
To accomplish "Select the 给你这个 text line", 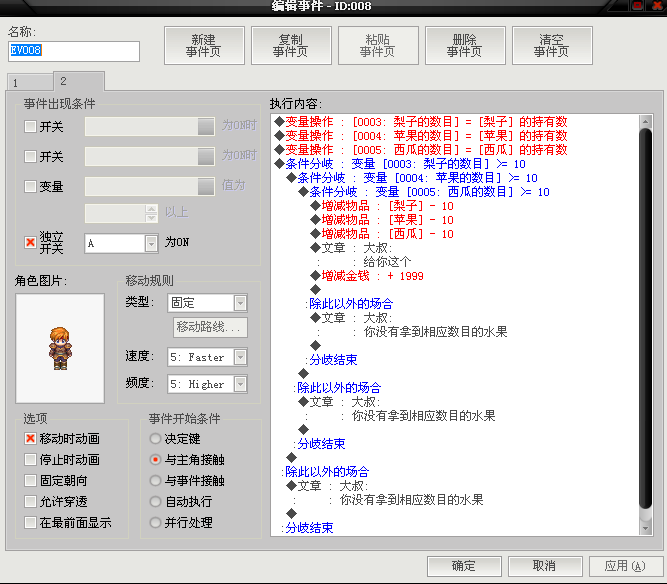I will point(387,262).
